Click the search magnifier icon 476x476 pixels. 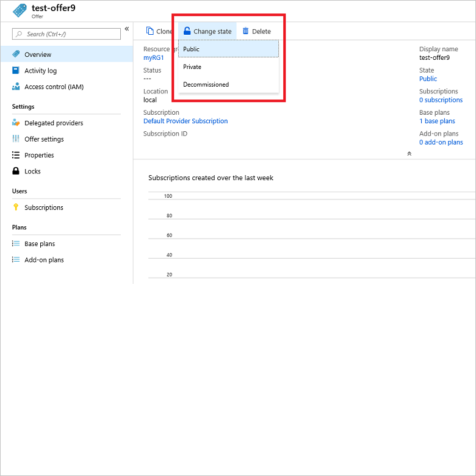tap(19, 34)
